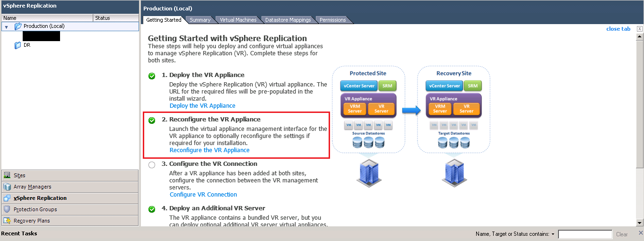The image size is (644, 241).
Task: Open the Virtual Machines tab
Action: [x=238, y=20]
